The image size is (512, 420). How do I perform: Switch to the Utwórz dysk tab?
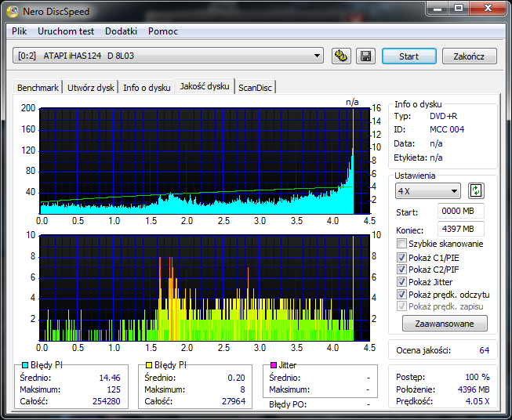point(91,88)
